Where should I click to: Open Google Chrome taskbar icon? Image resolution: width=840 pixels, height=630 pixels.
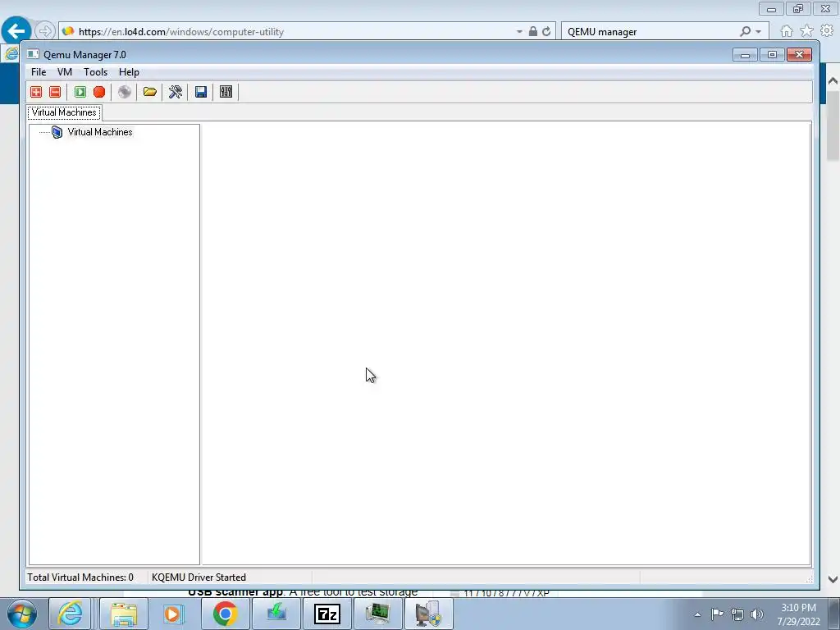click(225, 614)
